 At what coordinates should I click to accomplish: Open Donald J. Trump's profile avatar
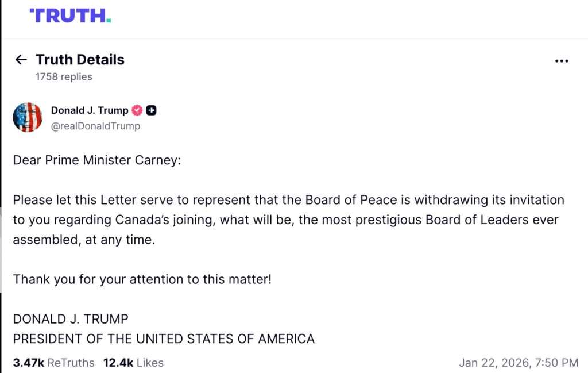coord(28,117)
